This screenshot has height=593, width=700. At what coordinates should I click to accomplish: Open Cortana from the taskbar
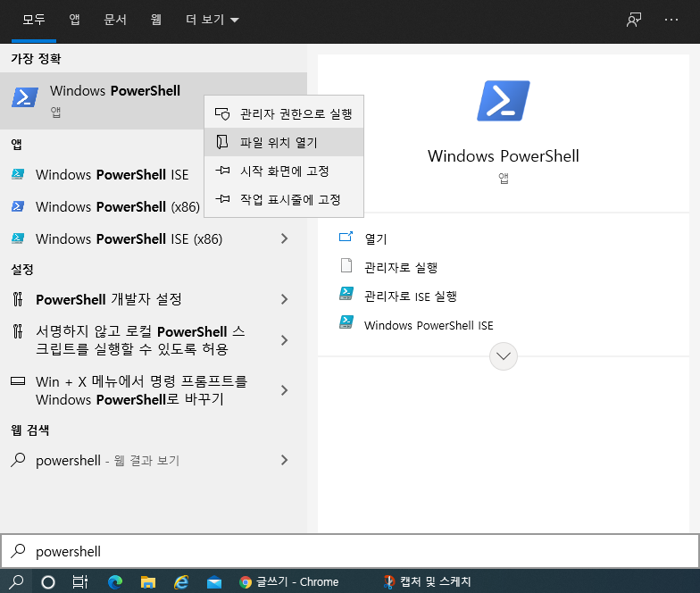tap(48, 582)
